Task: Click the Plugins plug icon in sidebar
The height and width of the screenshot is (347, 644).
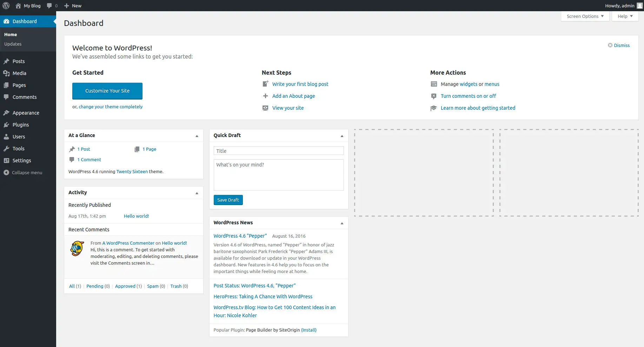Action: [6, 125]
